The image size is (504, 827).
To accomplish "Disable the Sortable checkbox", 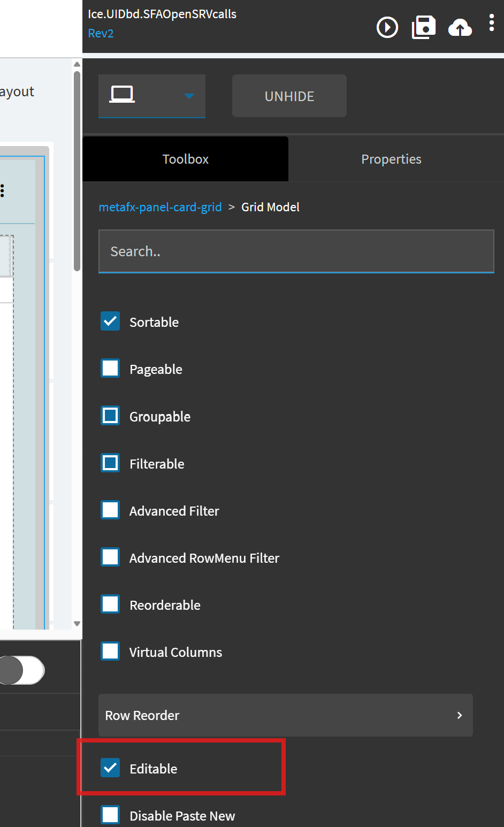I will point(110,321).
